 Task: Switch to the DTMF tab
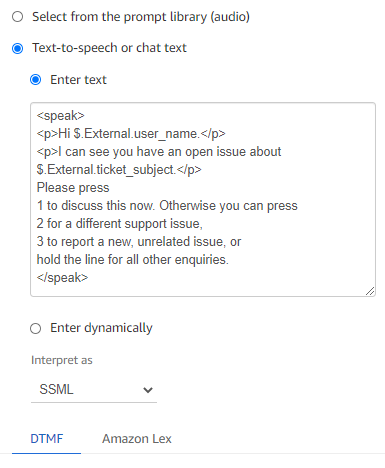pos(46,439)
